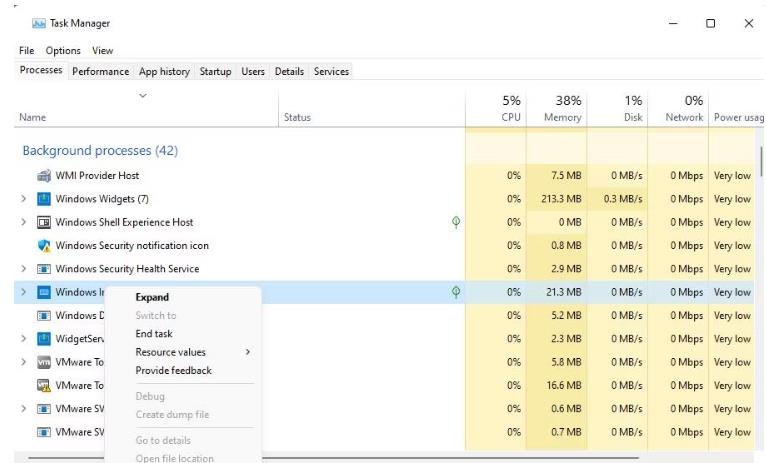Expand the first VMware Tools row chevron
Viewport: 766px width, 463px height.
tap(23, 362)
